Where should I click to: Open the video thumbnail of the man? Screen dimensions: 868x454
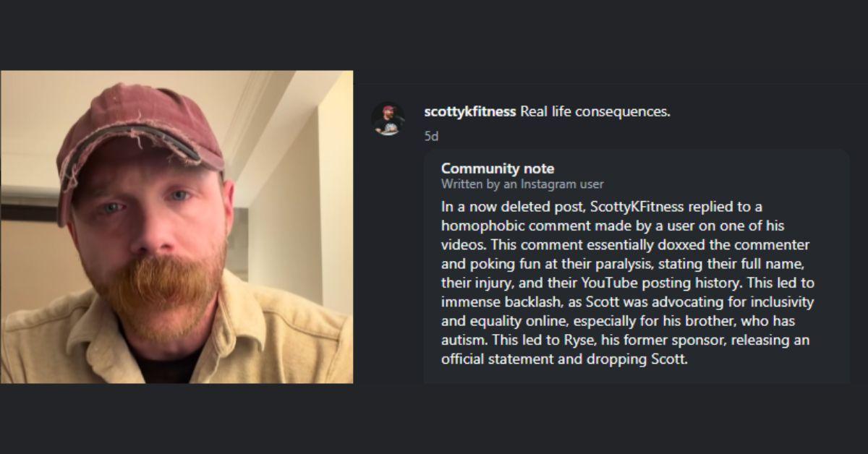click(x=176, y=227)
